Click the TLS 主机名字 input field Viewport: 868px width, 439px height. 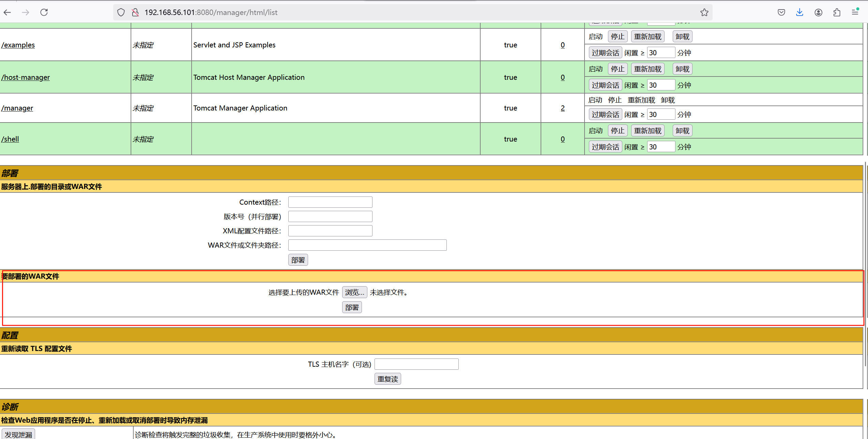(416, 364)
